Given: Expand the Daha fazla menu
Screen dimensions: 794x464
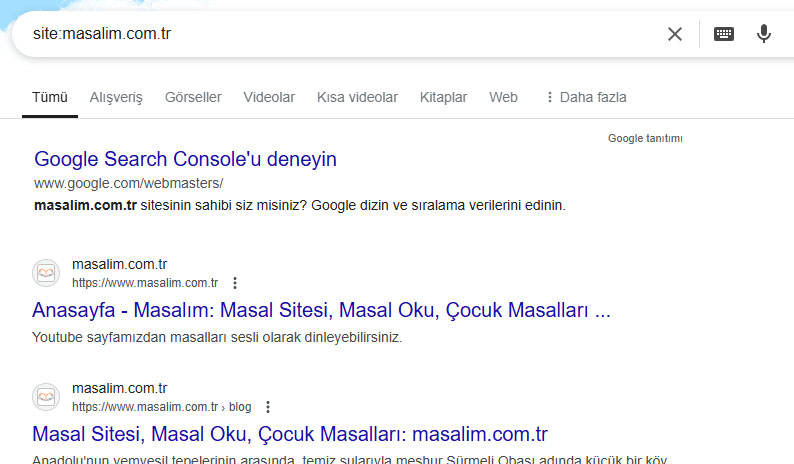Looking at the screenshot, I should pyautogui.click(x=586, y=97).
